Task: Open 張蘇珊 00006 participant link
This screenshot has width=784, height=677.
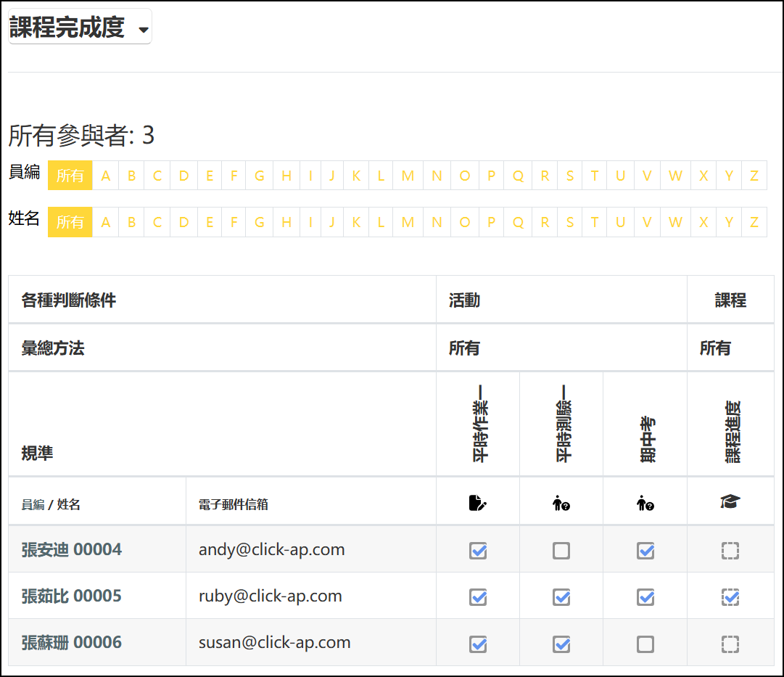Action: (x=72, y=642)
